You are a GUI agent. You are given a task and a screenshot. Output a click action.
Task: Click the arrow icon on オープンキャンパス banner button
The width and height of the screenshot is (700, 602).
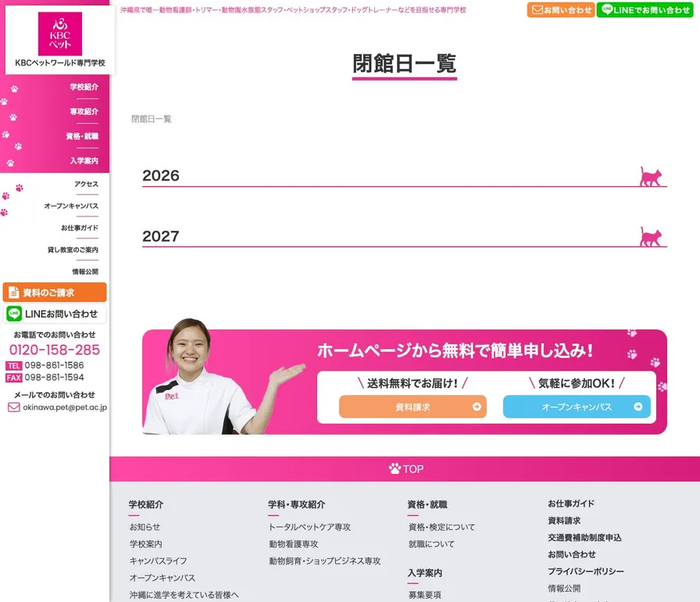(x=638, y=407)
